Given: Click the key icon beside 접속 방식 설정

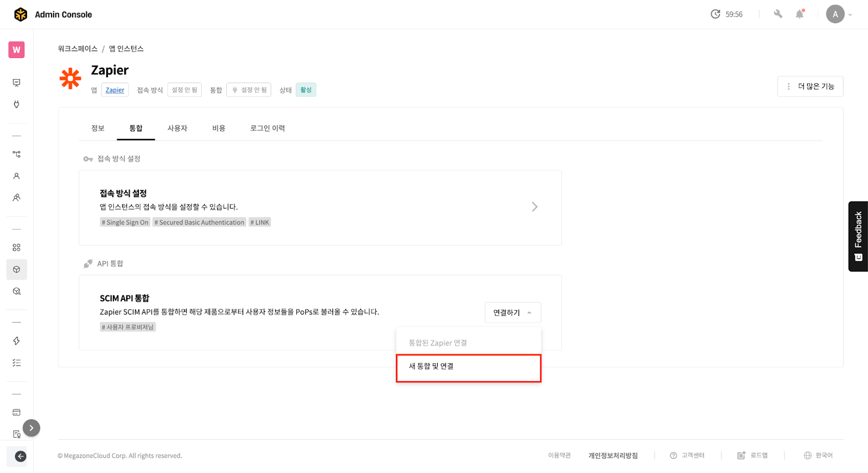Looking at the screenshot, I should pos(88,159).
